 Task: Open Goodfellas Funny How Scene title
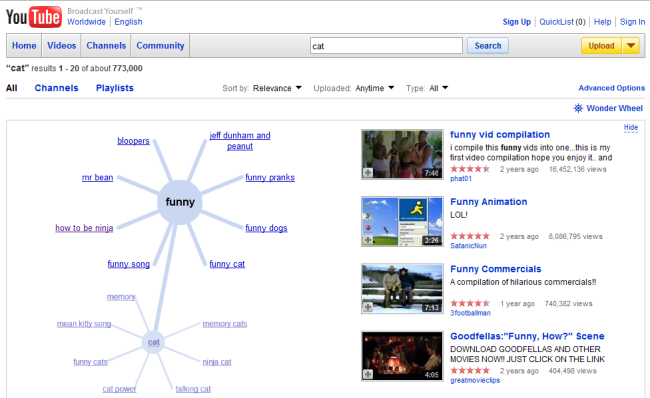click(527, 336)
